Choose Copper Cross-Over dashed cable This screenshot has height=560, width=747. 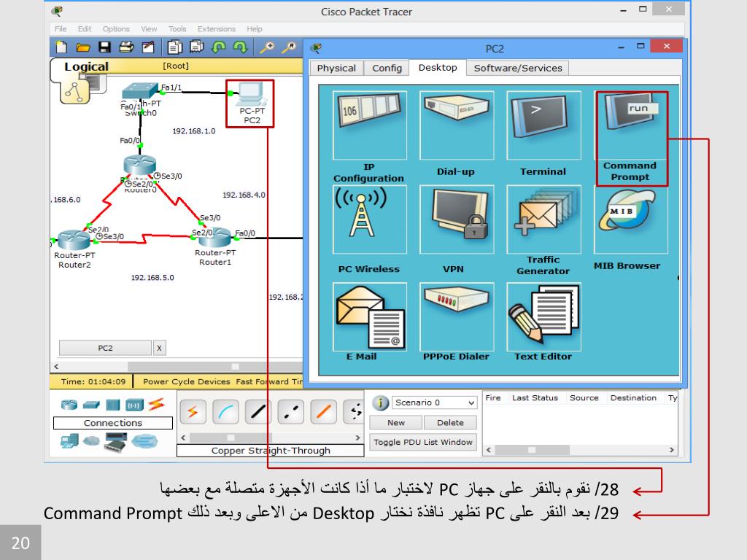tap(290, 411)
